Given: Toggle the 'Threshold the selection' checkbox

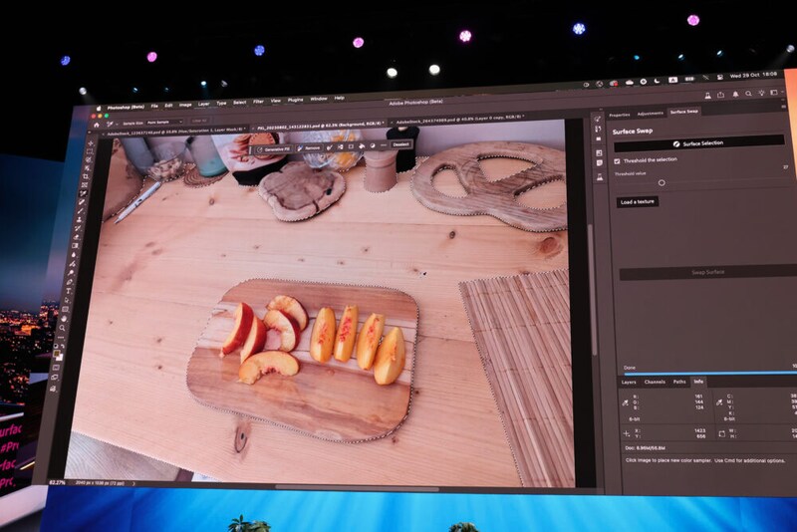Looking at the screenshot, I should tap(617, 160).
